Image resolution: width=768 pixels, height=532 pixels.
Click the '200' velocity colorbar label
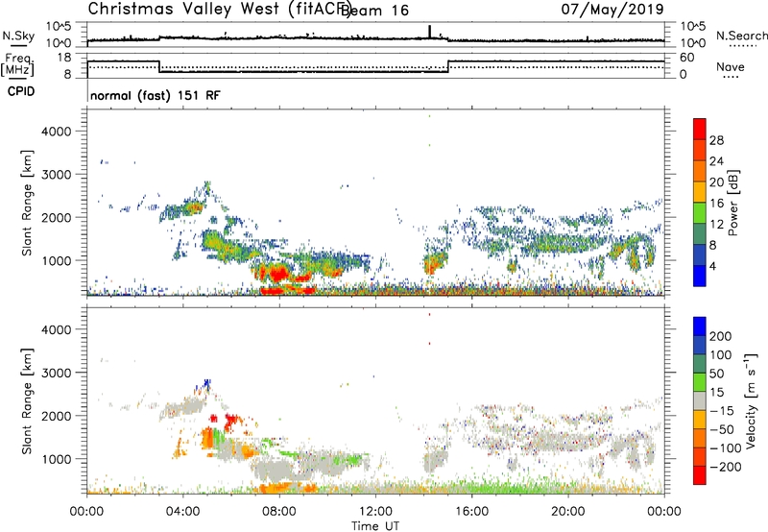click(721, 336)
